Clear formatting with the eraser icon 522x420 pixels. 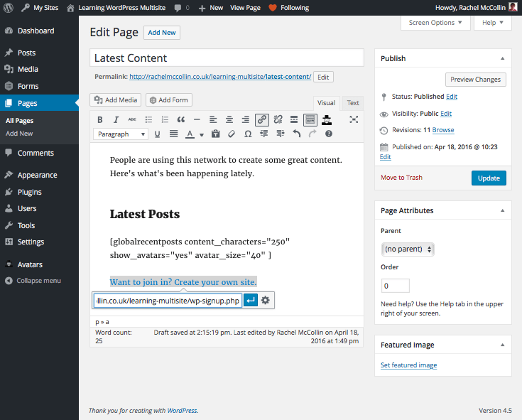click(x=232, y=134)
